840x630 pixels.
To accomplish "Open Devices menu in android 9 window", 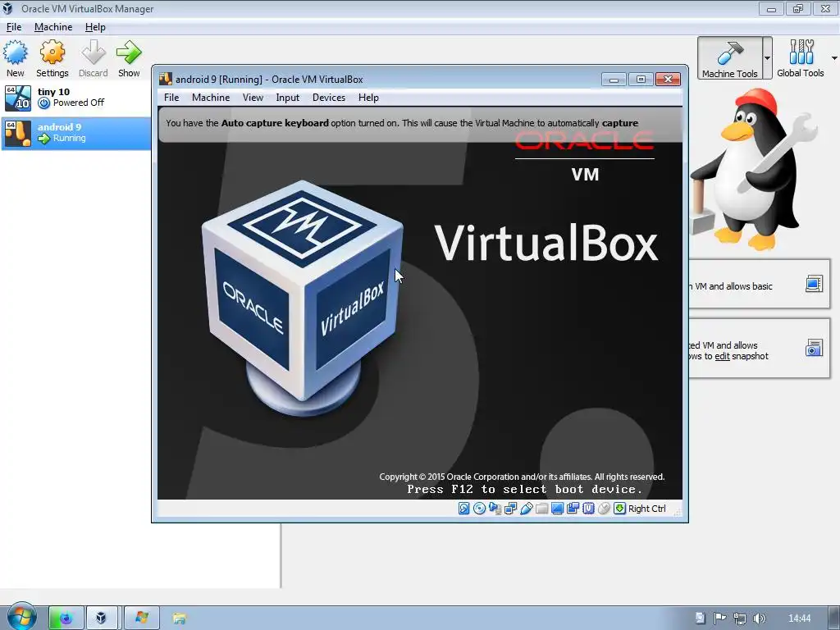I will pyautogui.click(x=329, y=98).
